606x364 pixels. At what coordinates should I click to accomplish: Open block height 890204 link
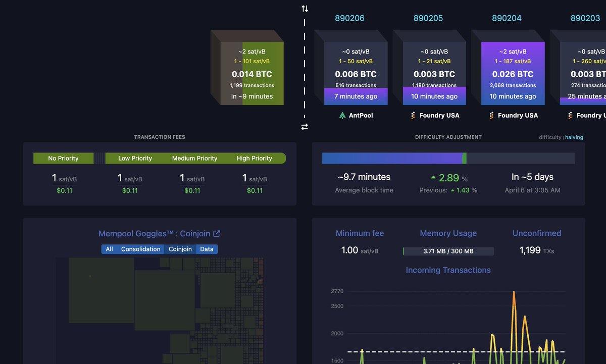point(507,18)
